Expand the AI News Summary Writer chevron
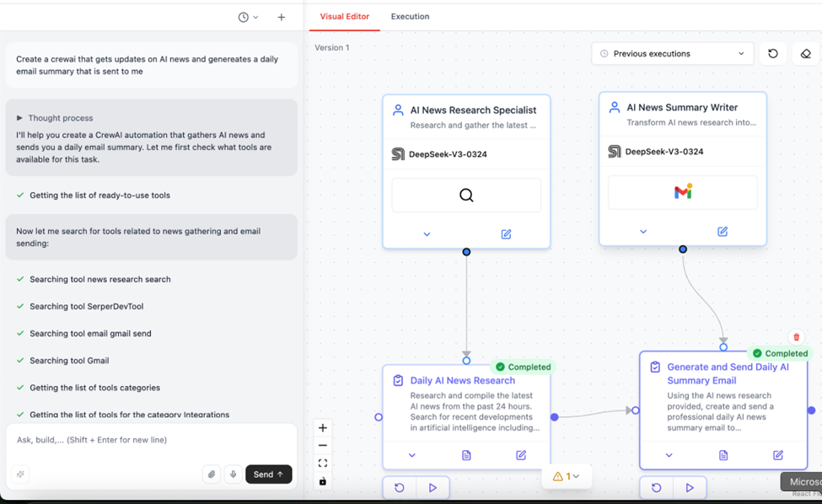The image size is (822, 504). coord(643,232)
